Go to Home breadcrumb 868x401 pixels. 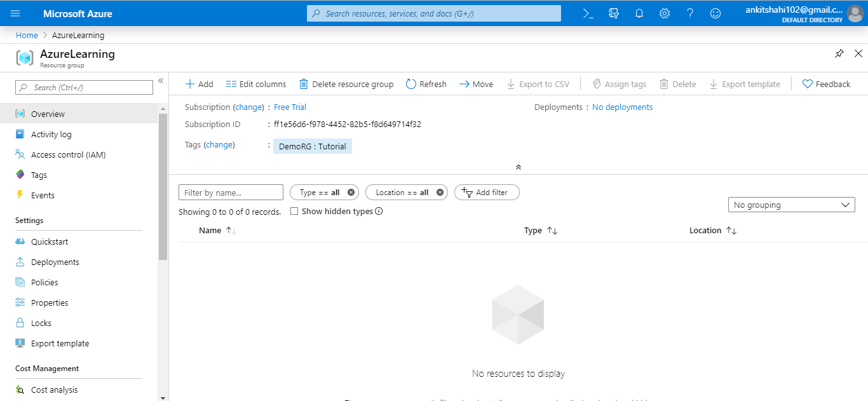point(27,36)
